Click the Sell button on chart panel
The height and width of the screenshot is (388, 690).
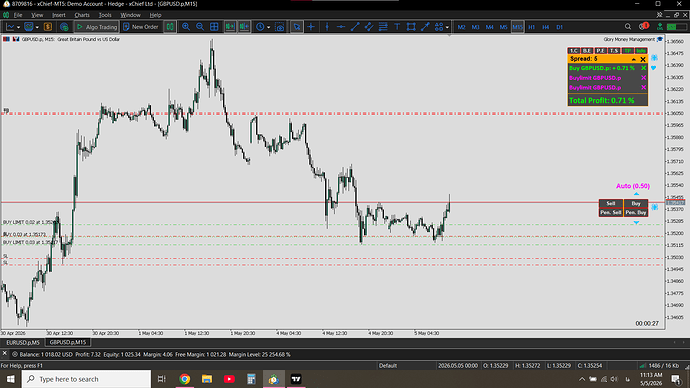click(611, 203)
